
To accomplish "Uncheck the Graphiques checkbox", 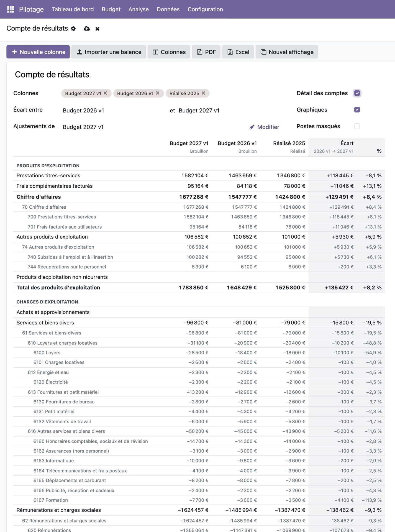I will (x=357, y=110).
